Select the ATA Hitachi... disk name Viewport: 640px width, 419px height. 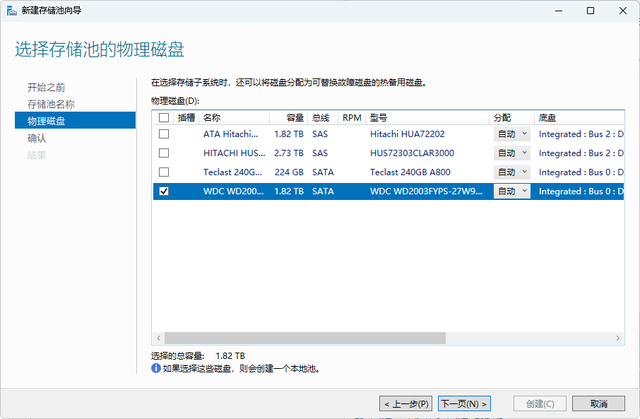[x=231, y=134]
